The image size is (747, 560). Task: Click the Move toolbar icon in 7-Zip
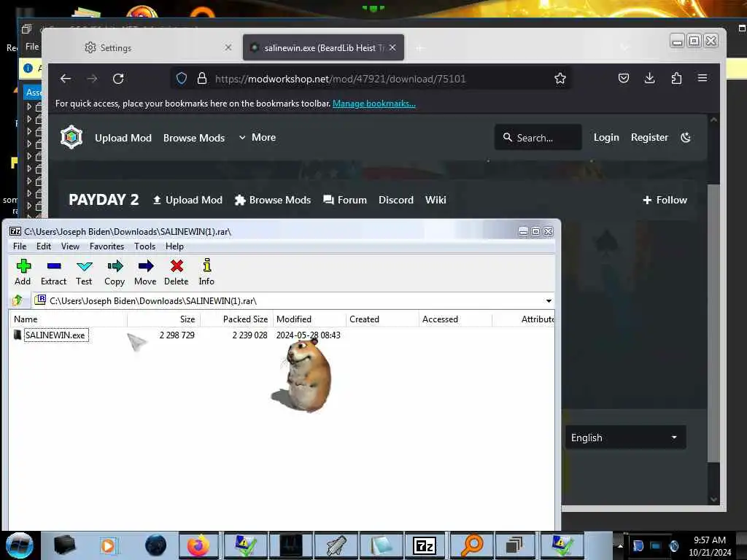pos(145,272)
